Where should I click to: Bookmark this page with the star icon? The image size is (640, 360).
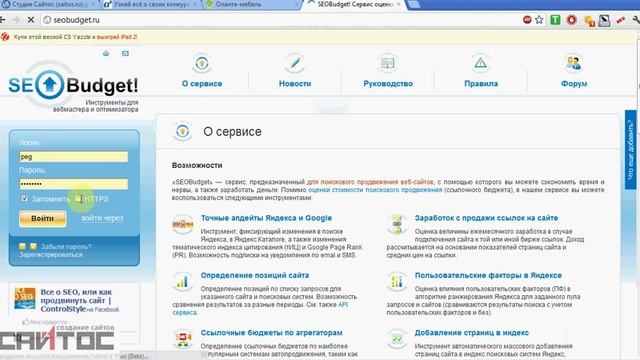point(539,20)
